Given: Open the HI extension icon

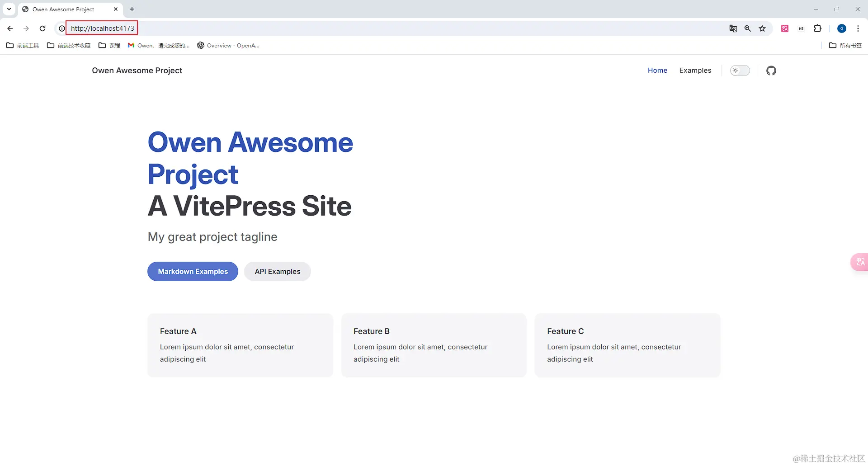Looking at the screenshot, I should [801, 28].
